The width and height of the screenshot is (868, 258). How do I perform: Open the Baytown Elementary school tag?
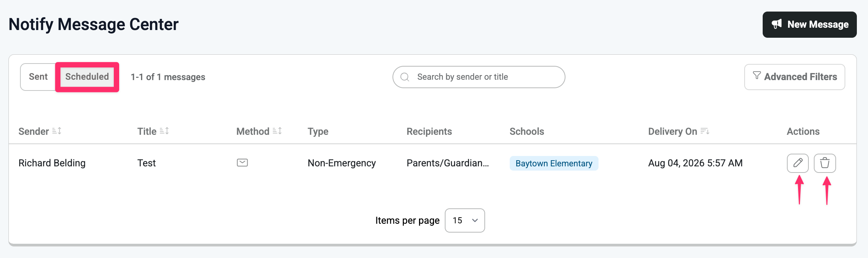coord(554,163)
